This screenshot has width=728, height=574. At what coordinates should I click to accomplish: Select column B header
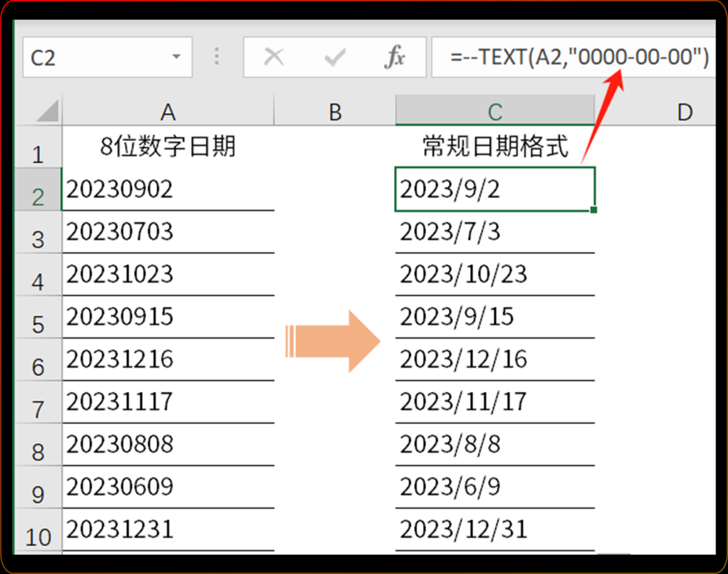click(x=335, y=112)
